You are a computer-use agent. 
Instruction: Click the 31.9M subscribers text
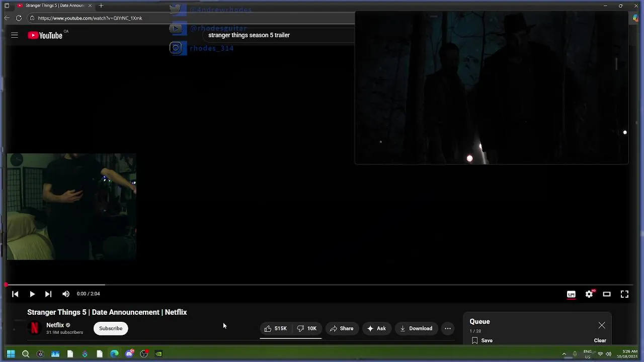pos(64,332)
